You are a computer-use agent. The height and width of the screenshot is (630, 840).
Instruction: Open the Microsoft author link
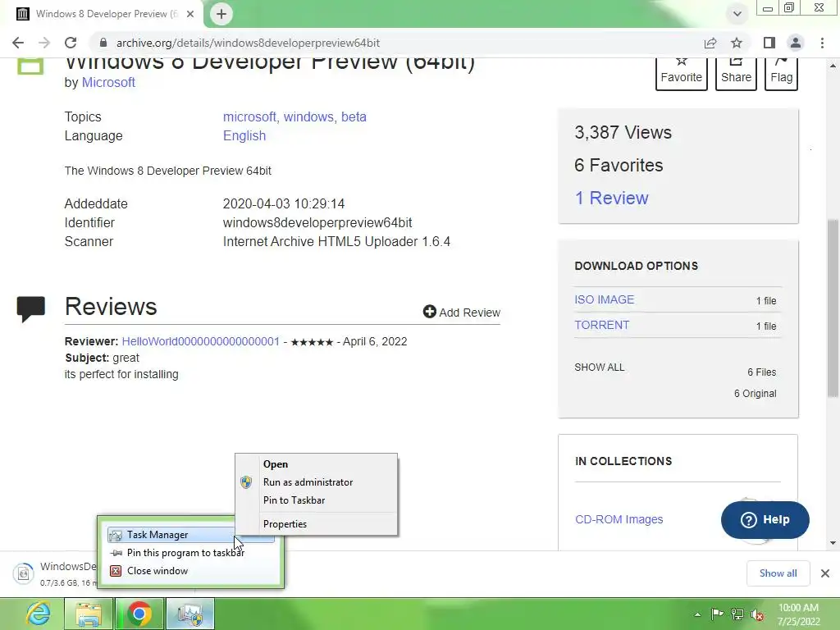coord(108,83)
